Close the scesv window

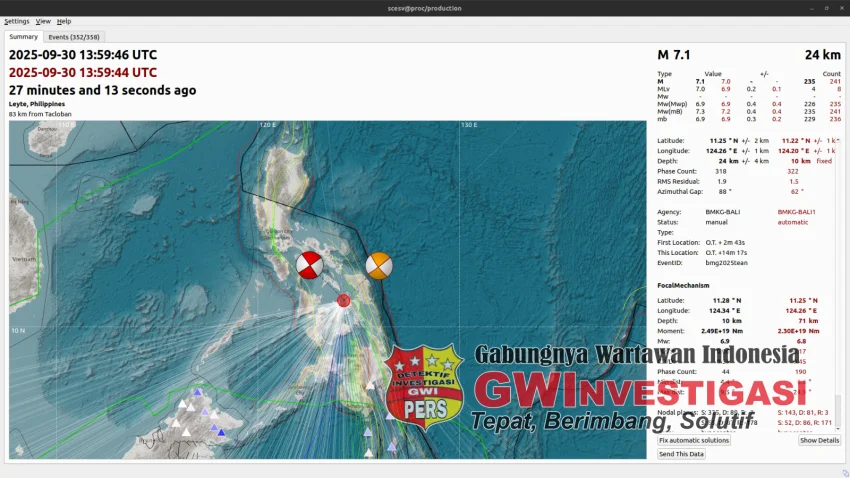(x=839, y=7)
